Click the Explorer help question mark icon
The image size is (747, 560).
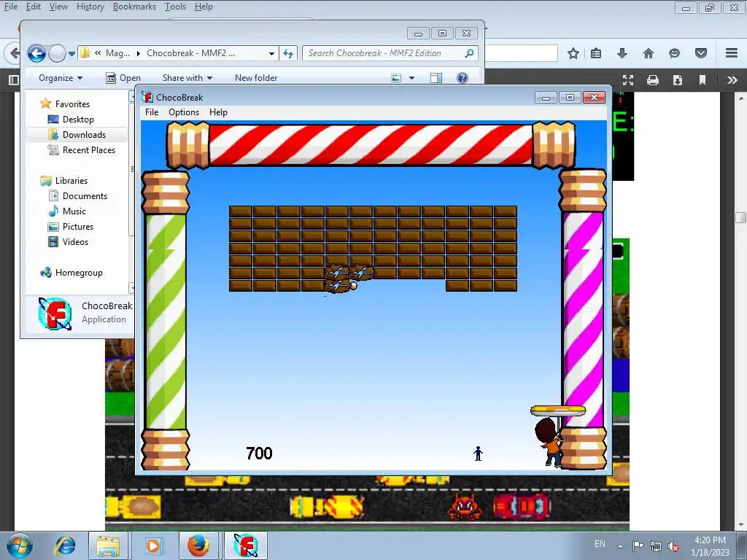click(x=462, y=78)
